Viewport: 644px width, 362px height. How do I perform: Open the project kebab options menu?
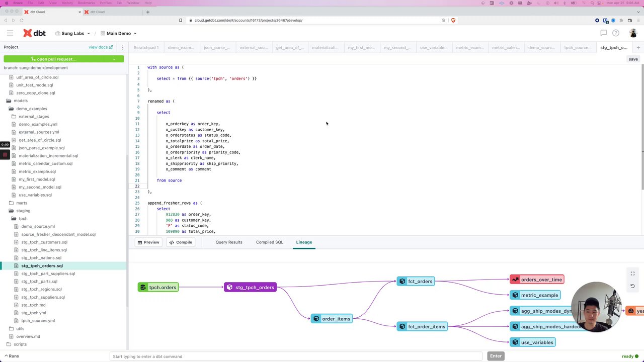[x=122, y=47]
